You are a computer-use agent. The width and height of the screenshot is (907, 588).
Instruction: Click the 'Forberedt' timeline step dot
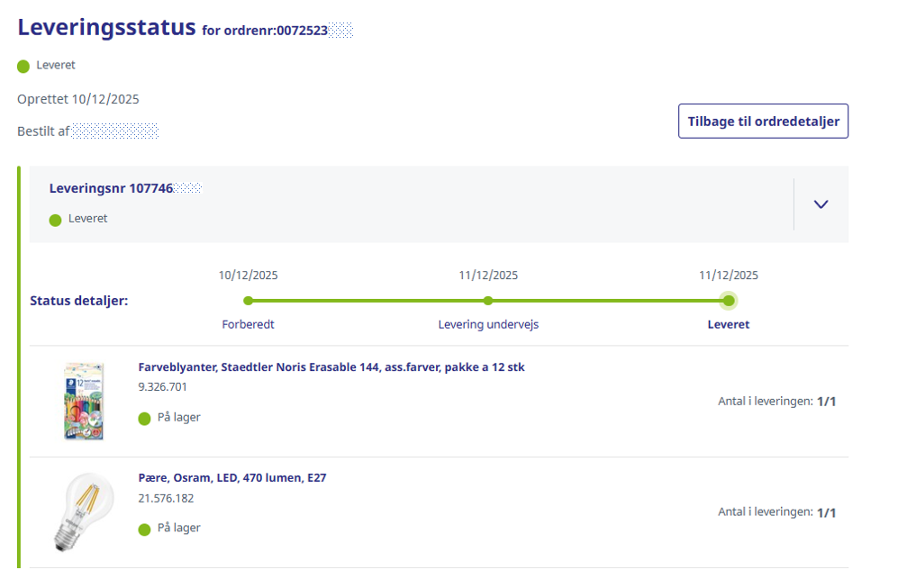tap(249, 301)
